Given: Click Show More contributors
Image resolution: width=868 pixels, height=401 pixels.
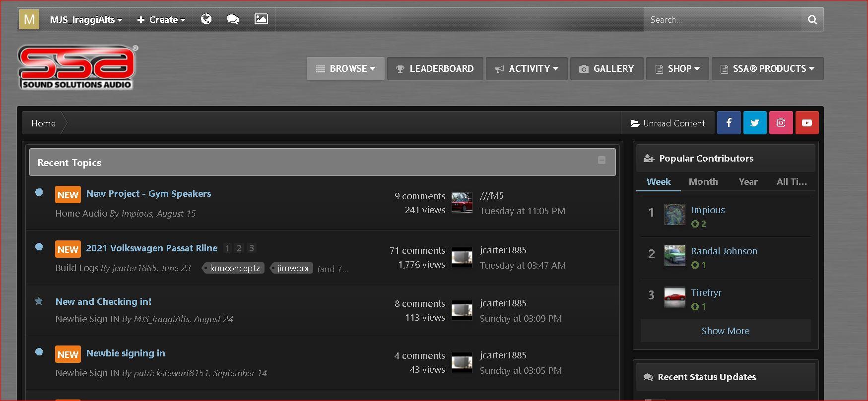Looking at the screenshot, I should click(x=726, y=331).
